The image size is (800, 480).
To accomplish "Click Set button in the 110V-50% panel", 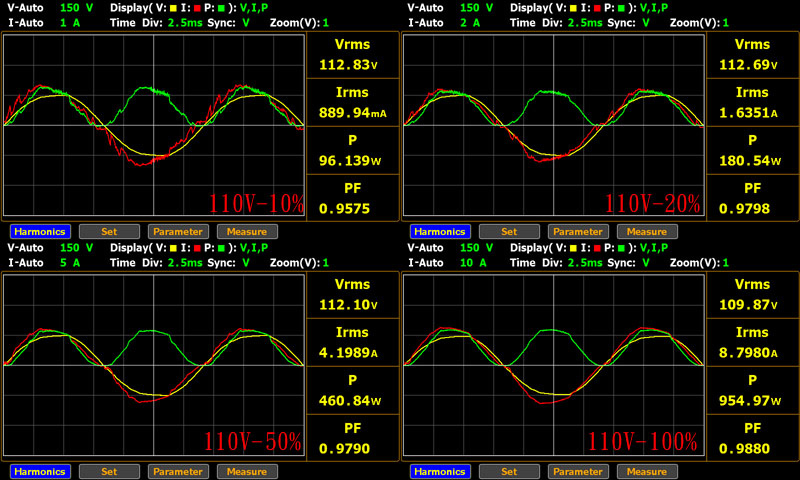I will pyautogui.click(x=109, y=471).
